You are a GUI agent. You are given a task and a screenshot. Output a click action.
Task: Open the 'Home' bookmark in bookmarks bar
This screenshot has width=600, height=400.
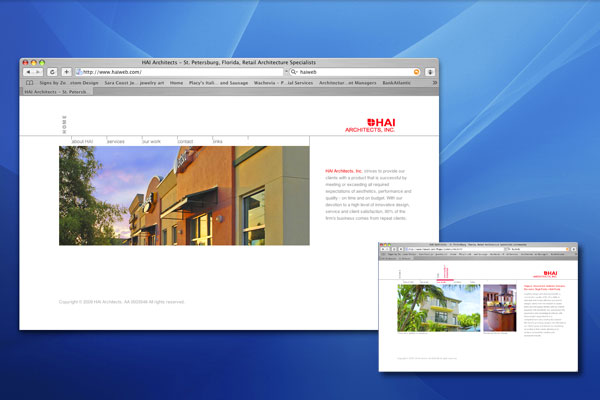[176, 83]
